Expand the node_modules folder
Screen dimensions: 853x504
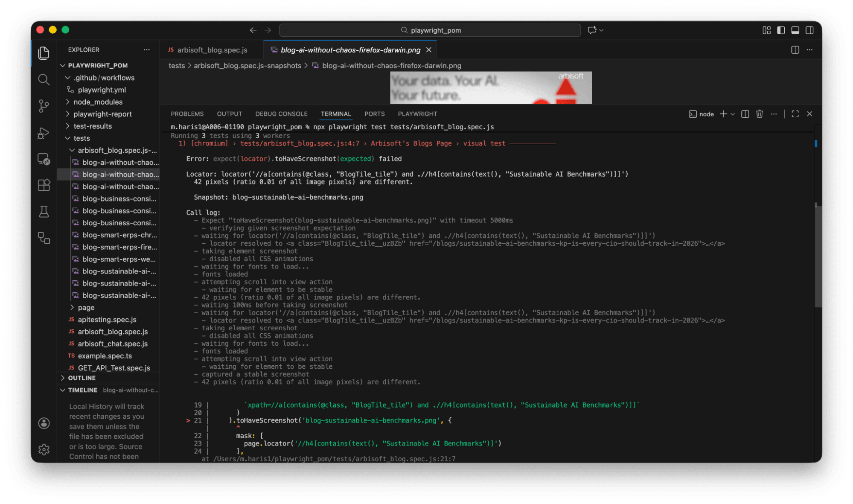(x=98, y=102)
